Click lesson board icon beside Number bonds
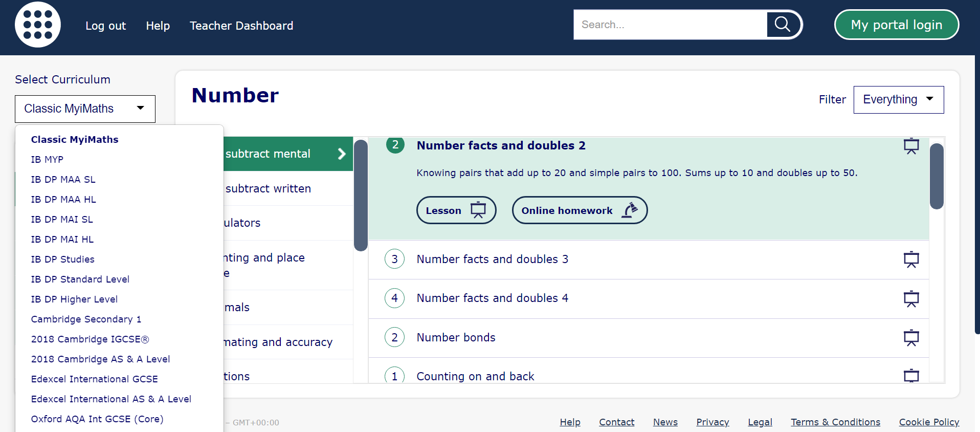 (x=911, y=338)
